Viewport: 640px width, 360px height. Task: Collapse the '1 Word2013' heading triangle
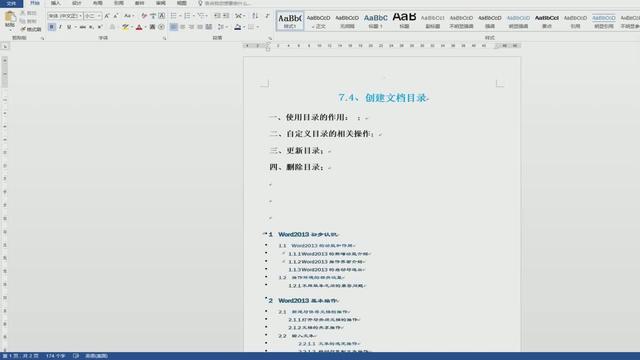click(265, 233)
